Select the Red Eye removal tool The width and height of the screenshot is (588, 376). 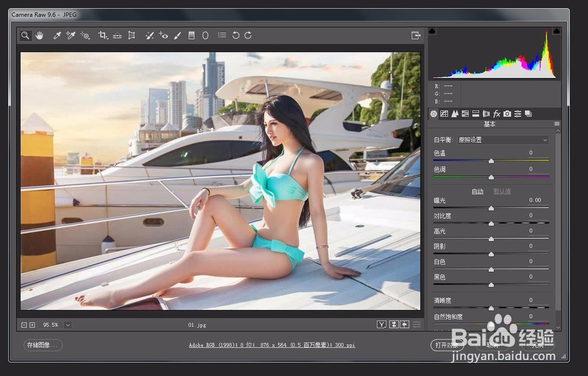coord(164,35)
